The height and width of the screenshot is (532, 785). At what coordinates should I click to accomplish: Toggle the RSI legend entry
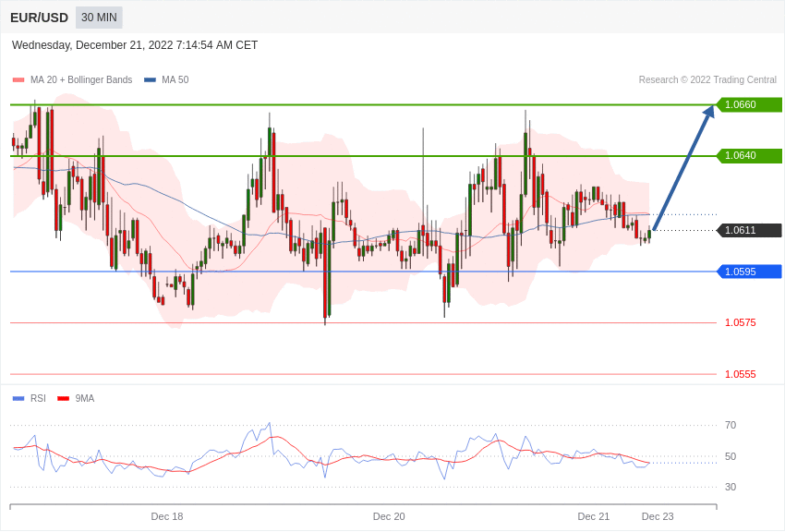click(x=29, y=398)
